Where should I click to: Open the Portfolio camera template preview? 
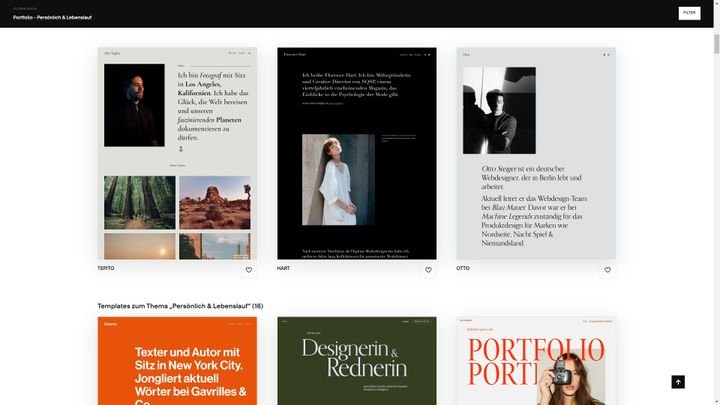pyautogui.click(x=536, y=361)
